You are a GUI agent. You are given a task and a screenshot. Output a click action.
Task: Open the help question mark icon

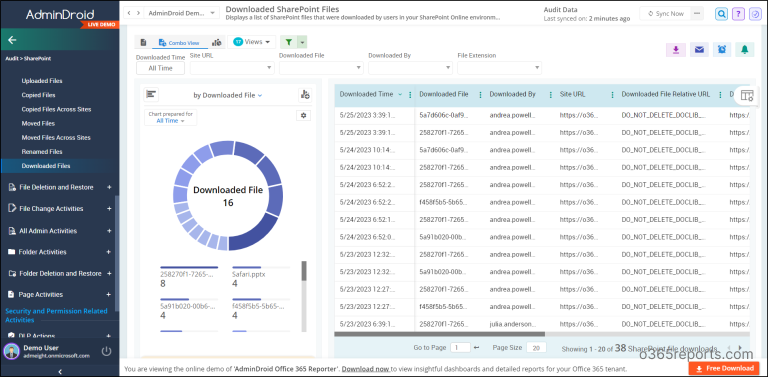[x=738, y=14]
